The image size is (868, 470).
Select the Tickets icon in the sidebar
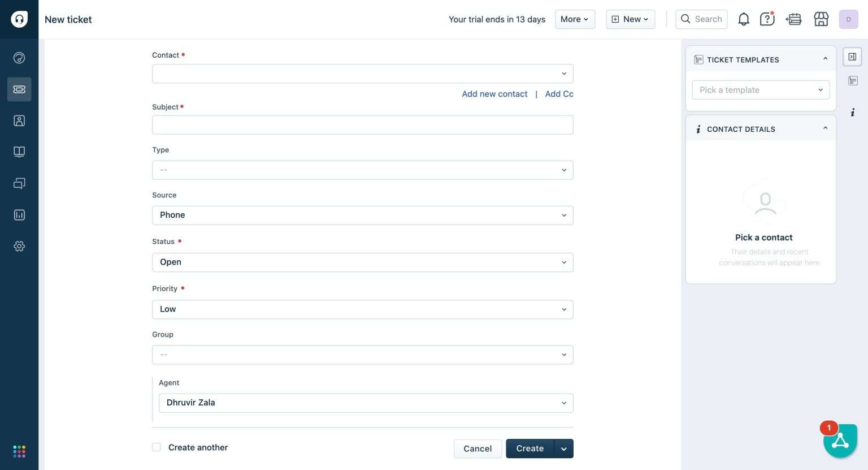pyautogui.click(x=19, y=89)
